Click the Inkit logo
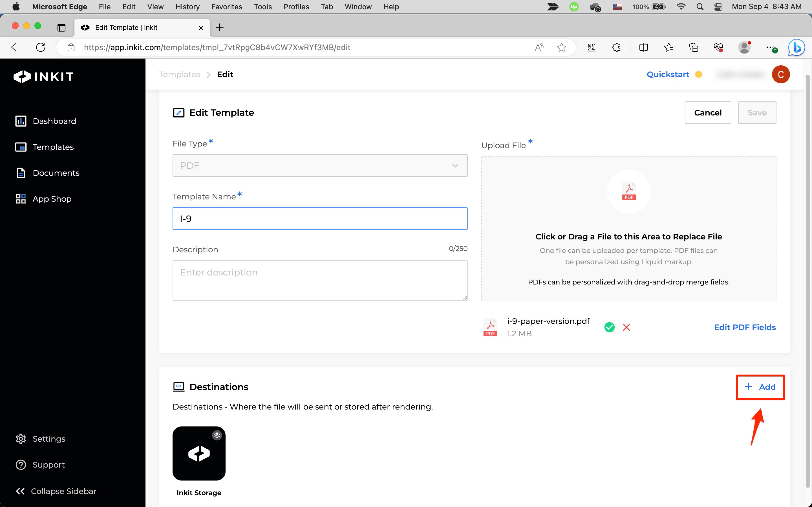This screenshot has height=507, width=812. pos(44,76)
